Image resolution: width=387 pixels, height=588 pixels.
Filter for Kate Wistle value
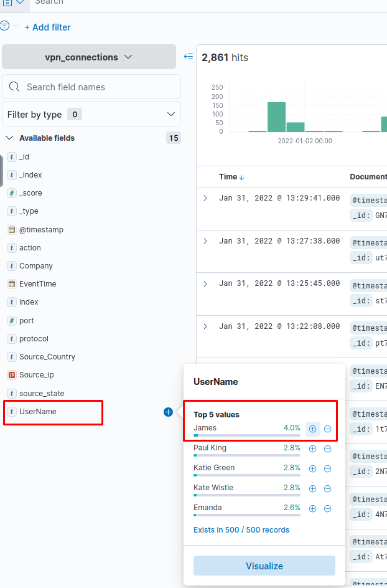coord(313,488)
